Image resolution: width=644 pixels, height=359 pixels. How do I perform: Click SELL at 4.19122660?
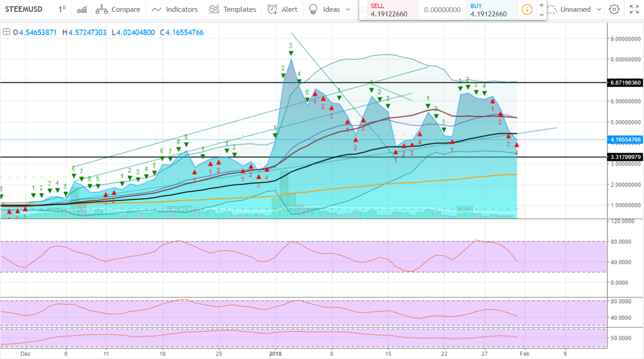392,10
